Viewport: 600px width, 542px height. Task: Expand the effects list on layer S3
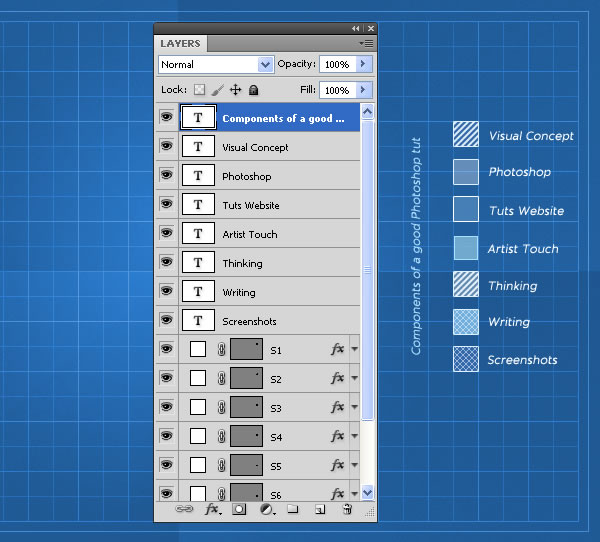click(x=355, y=407)
